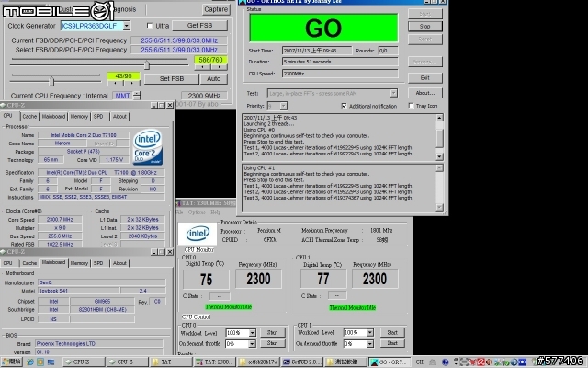Open the About... button in ORTHOS
The image size is (588, 368).
coord(424,93)
